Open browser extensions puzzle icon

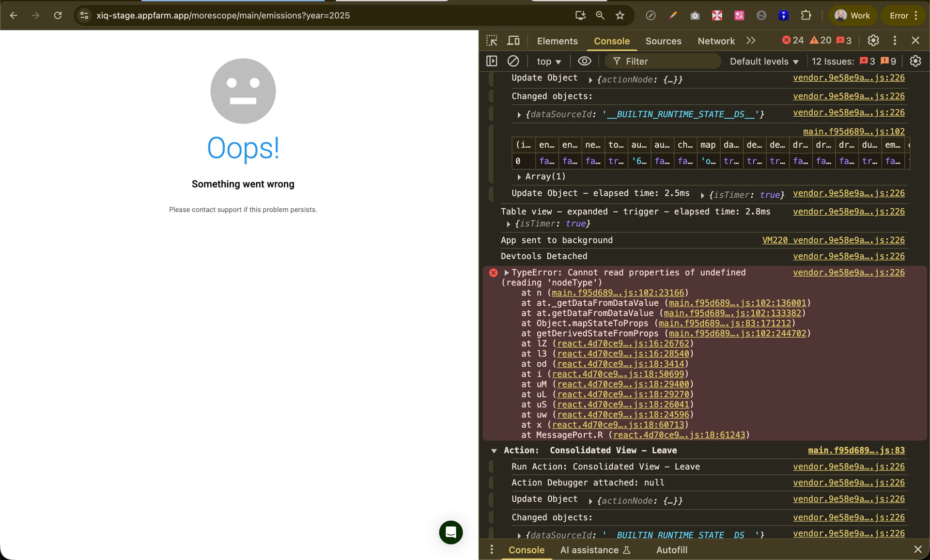806,16
